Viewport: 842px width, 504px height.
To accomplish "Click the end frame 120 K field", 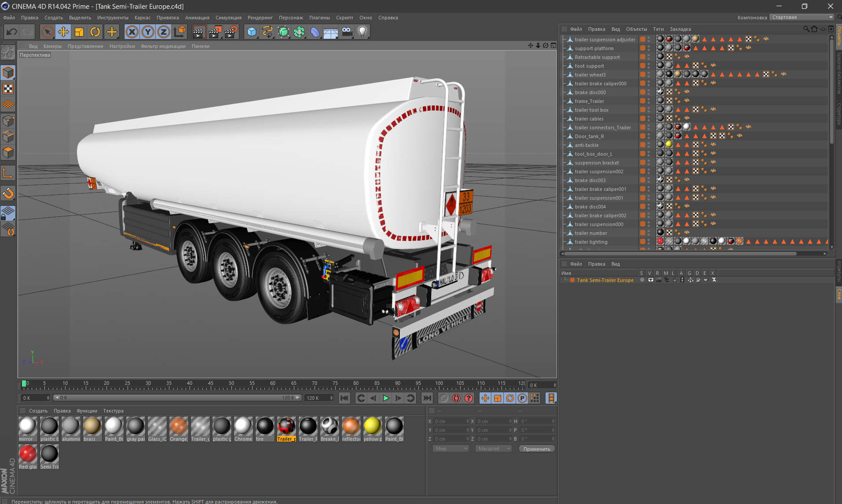I will (319, 398).
